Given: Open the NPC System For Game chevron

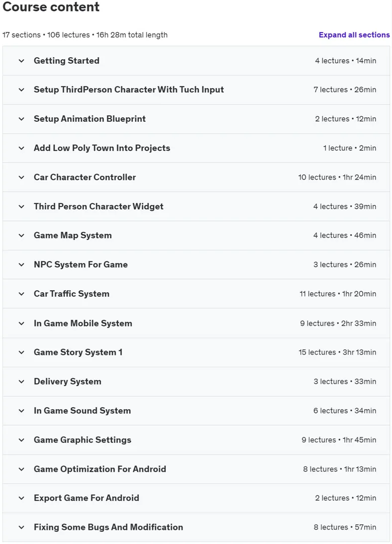Looking at the screenshot, I should [x=22, y=265].
